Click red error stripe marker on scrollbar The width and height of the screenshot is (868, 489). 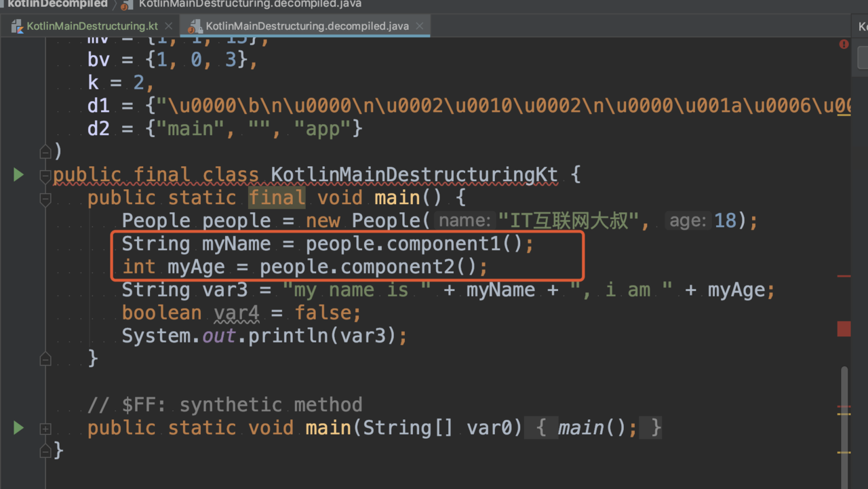click(x=844, y=329)
